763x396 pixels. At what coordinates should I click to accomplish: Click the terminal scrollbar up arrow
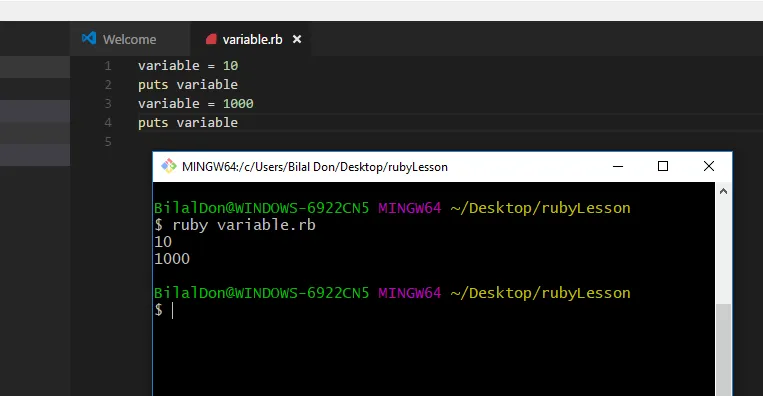[x=724, y=192]
